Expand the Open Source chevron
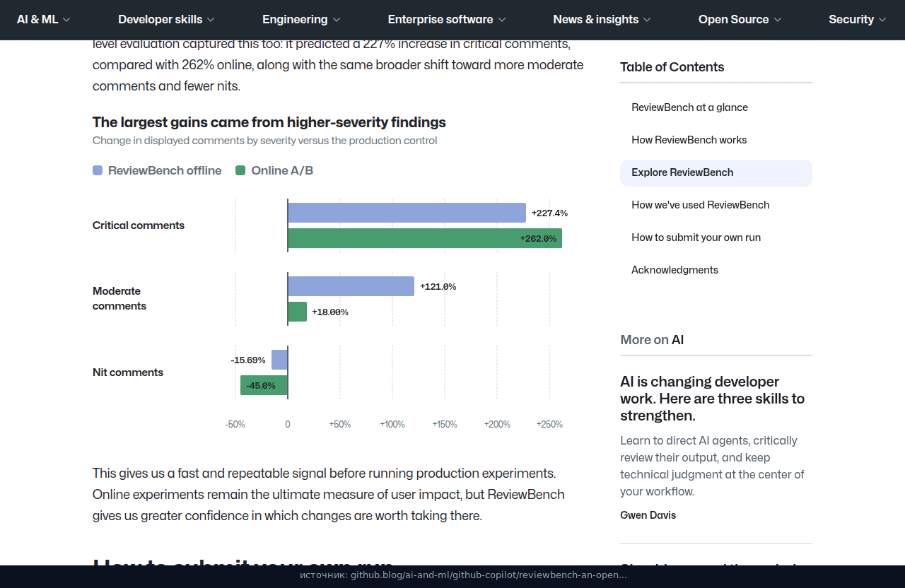 (x=778, y=20)
